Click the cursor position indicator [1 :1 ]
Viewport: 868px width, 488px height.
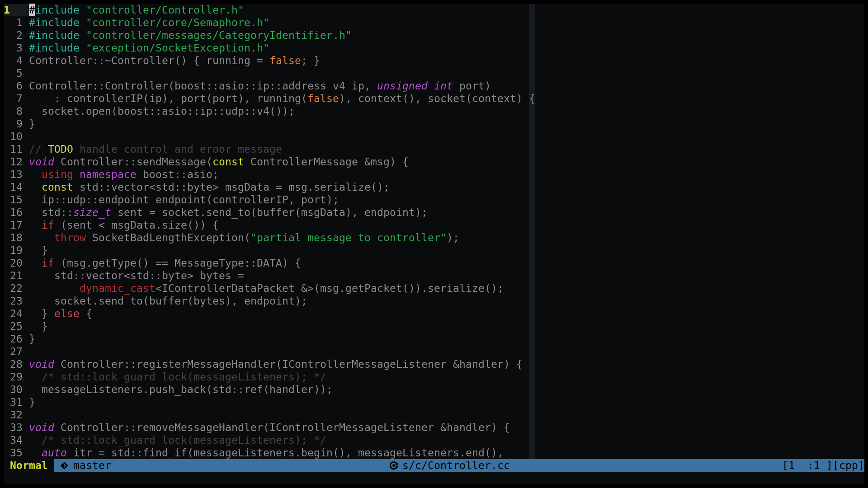(807, 465)
